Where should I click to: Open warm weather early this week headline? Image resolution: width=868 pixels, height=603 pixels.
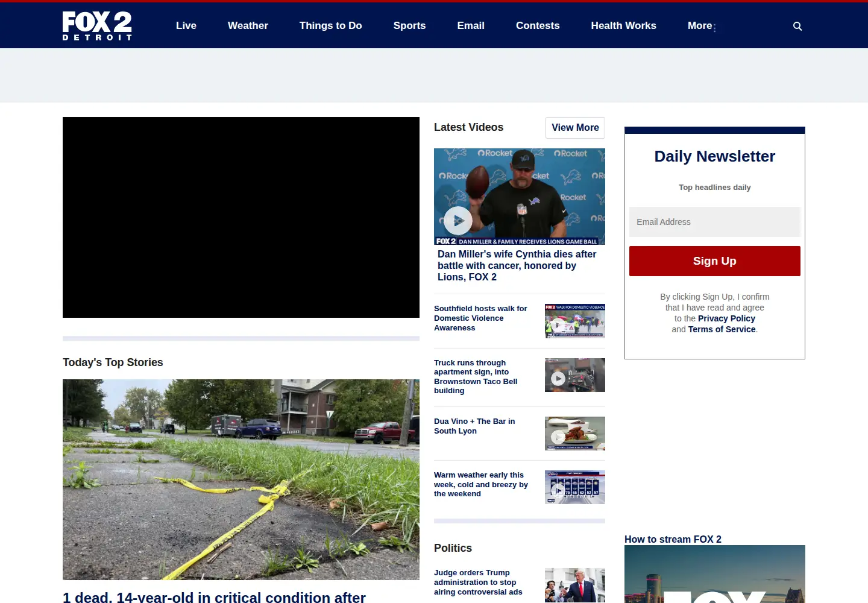[x=481, y=484]
